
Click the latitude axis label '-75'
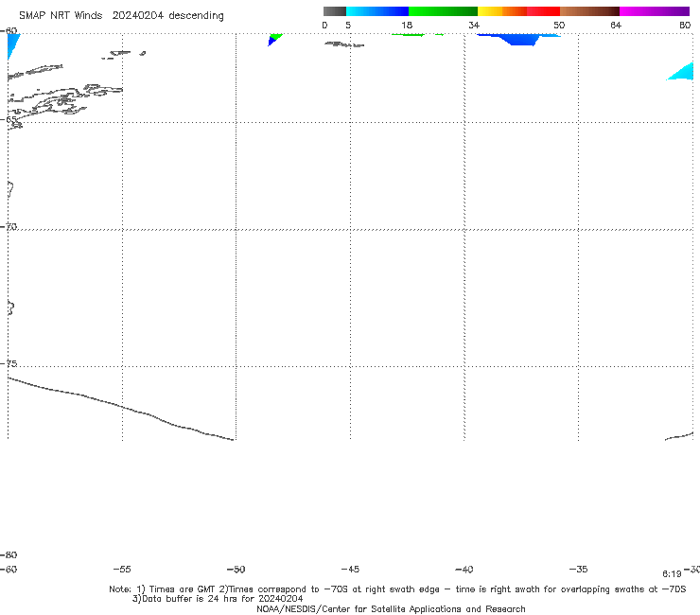(x=9, y=363)
